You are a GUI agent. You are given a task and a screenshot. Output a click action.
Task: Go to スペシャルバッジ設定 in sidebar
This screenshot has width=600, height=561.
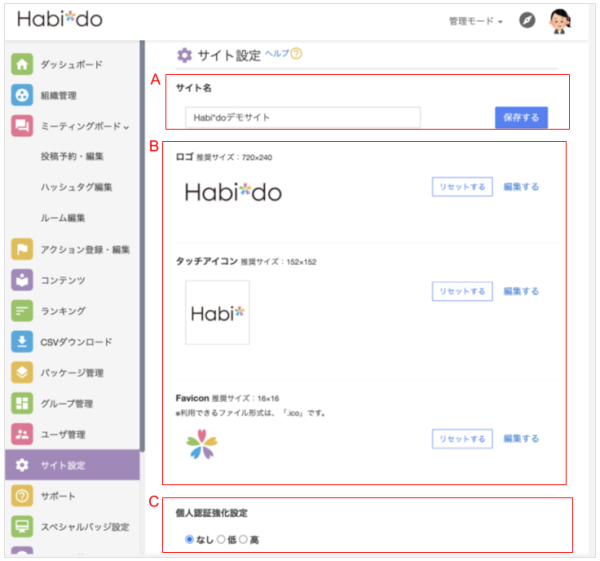click(85, 527)
